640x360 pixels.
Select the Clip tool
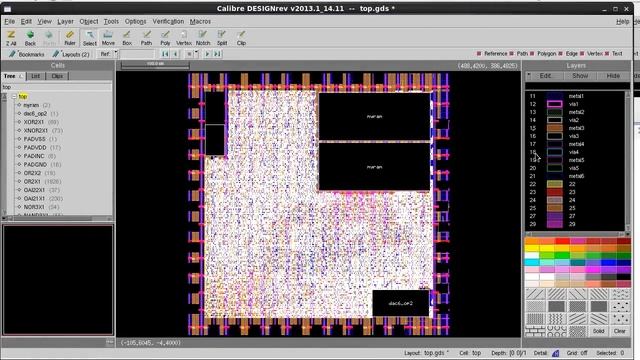(x=241, y=38)
